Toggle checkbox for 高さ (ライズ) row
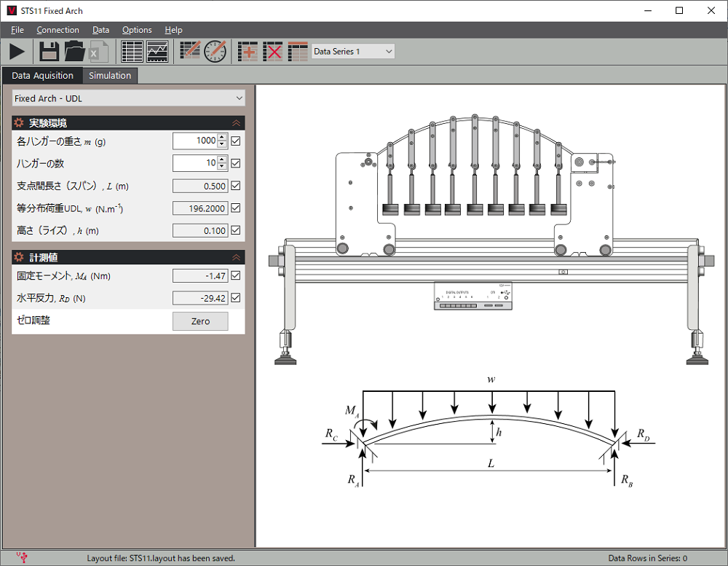The width and height of the screenshot is (728, 566). click(x=236, y=230)
